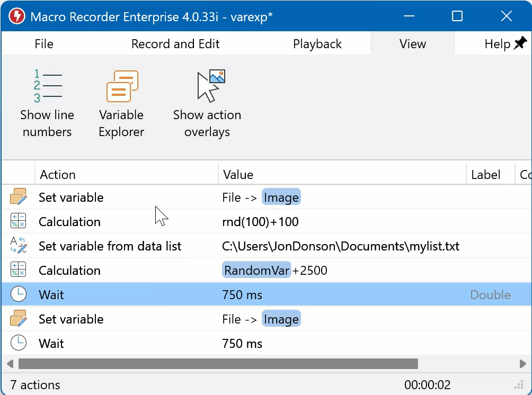Click the Macro Recorder app logo icon
The image size is (532, 395).
[x=16, y=16]
